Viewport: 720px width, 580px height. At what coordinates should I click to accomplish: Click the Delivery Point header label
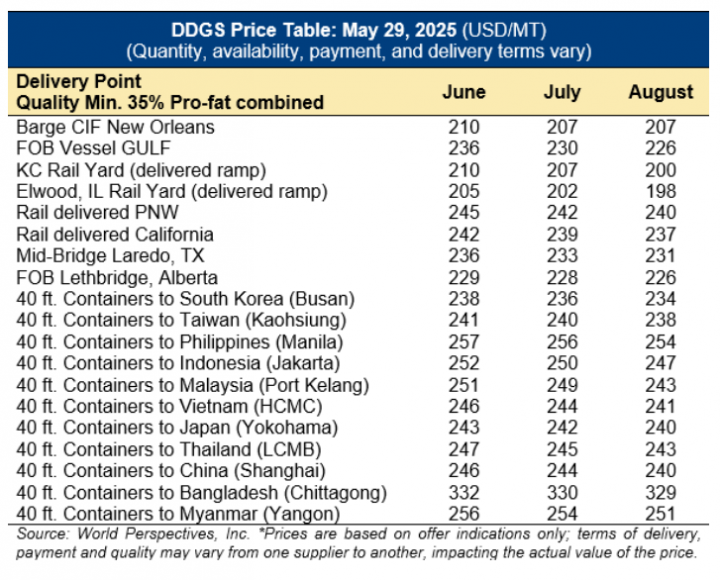[x=79, y=81]
